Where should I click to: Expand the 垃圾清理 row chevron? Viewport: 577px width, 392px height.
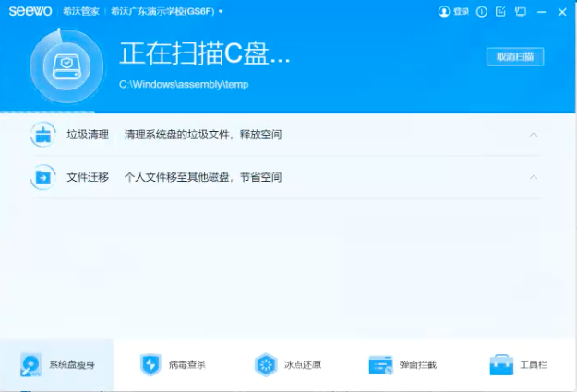534,135
